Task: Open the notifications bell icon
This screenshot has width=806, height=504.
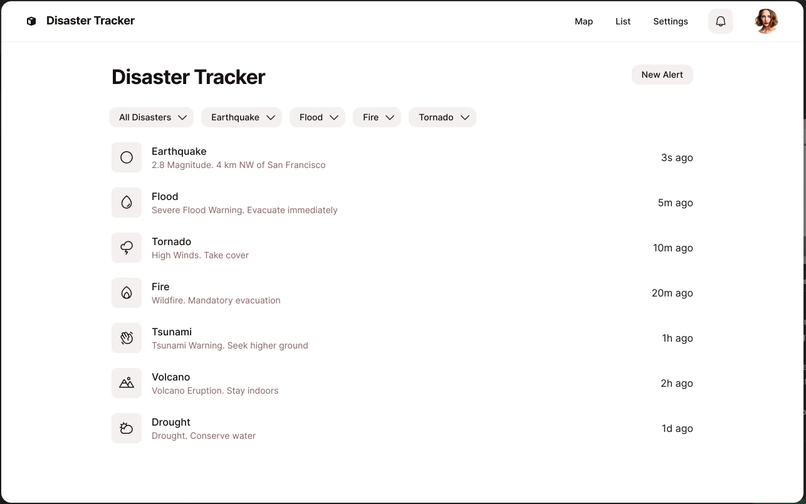Action: 721,21
